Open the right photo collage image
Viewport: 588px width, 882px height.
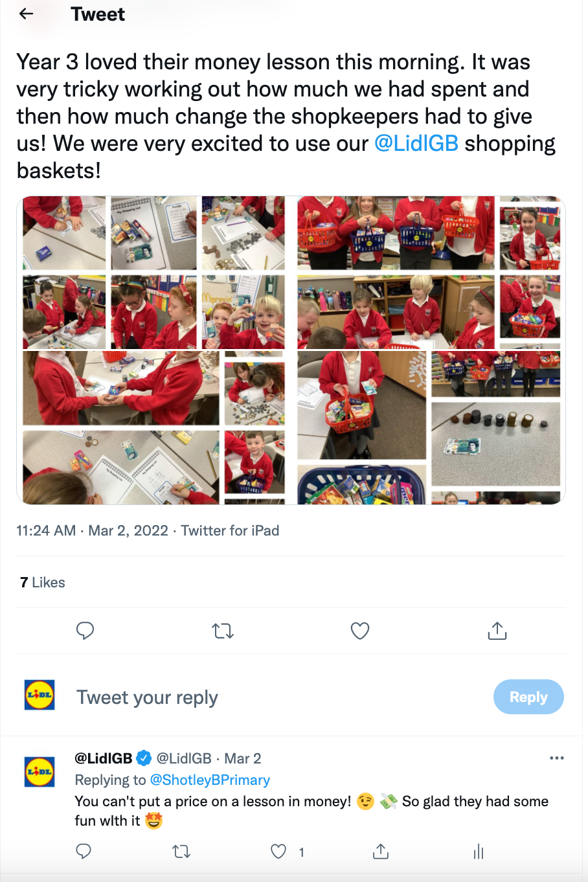pos(429,350)
